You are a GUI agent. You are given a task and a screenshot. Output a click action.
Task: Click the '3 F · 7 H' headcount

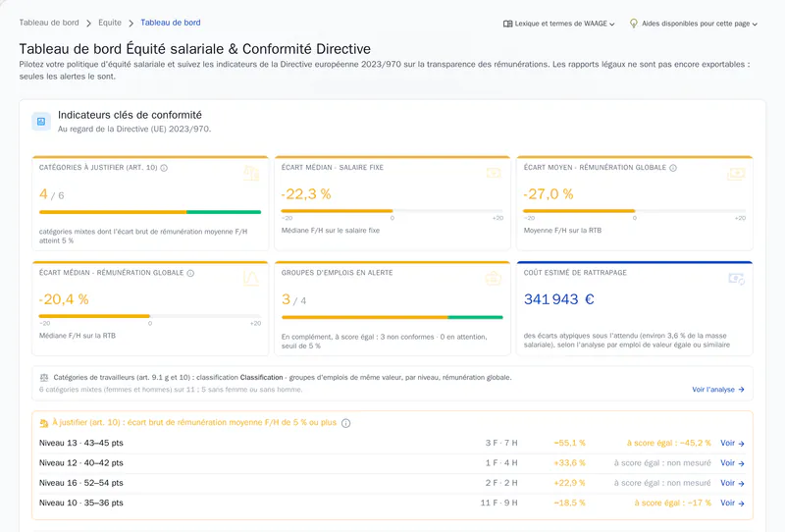[501, 443]
